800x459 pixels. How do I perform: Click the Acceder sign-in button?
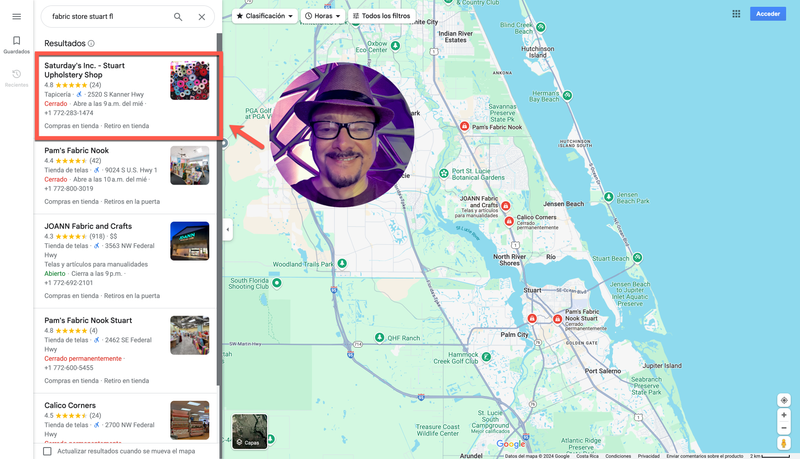click(768, 14)
